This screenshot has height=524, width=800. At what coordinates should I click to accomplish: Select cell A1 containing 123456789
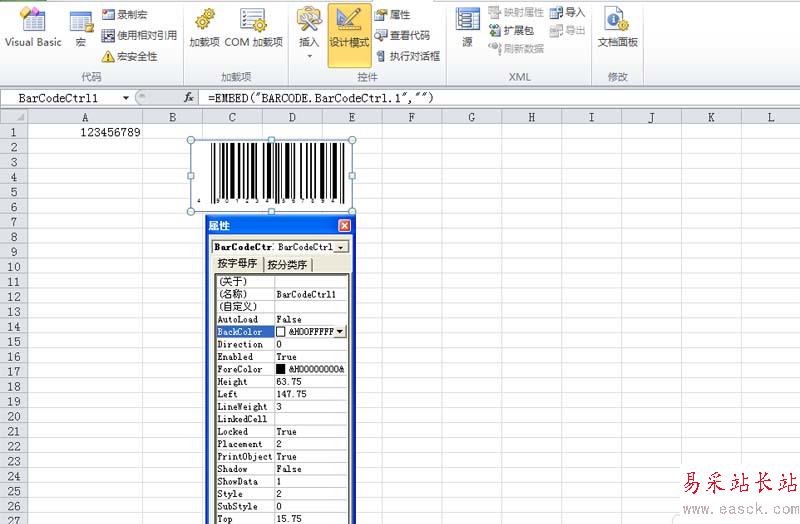(85, 132)
